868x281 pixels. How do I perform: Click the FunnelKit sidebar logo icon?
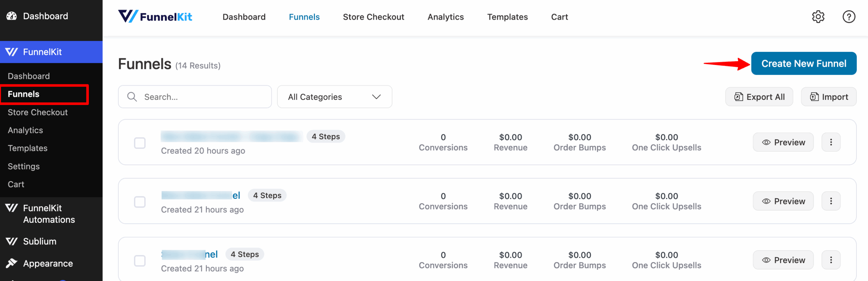(x=12, y=52)
